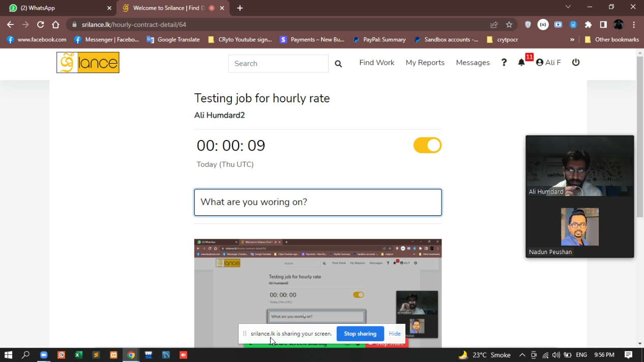This screenshot has height=362, width=644.
Task: Go to My Reports page
Action: click(x=425, y=63)
